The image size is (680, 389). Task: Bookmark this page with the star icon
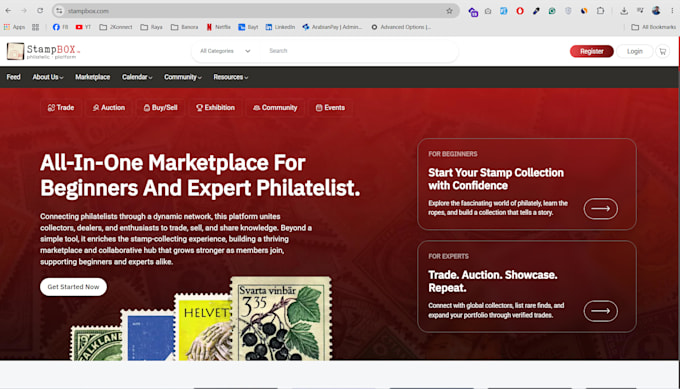(449, 11)
